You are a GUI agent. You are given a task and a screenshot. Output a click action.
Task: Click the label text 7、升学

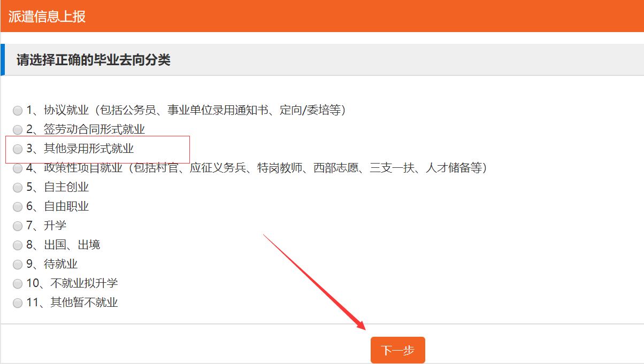click(x=47, y=226)
